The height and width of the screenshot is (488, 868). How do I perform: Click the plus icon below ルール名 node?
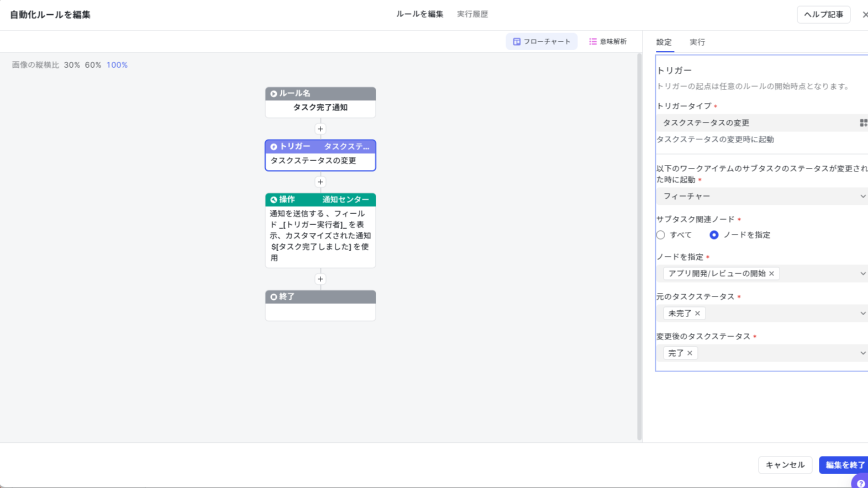(x=320, y=129)
